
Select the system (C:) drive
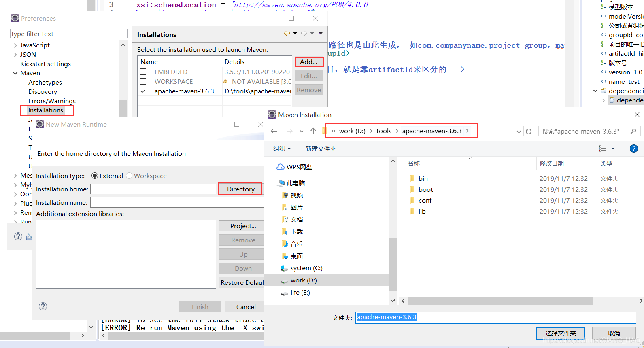pos(302,268)
